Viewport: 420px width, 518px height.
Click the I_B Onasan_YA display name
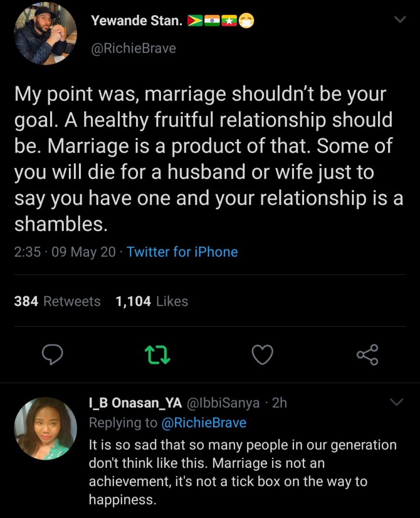(135, 403)
